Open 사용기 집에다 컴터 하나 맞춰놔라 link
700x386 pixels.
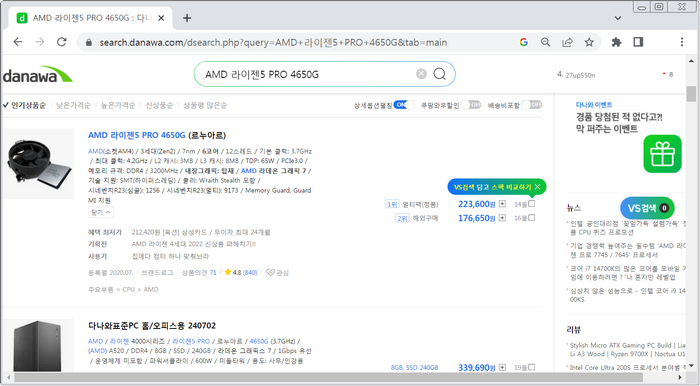170,257
